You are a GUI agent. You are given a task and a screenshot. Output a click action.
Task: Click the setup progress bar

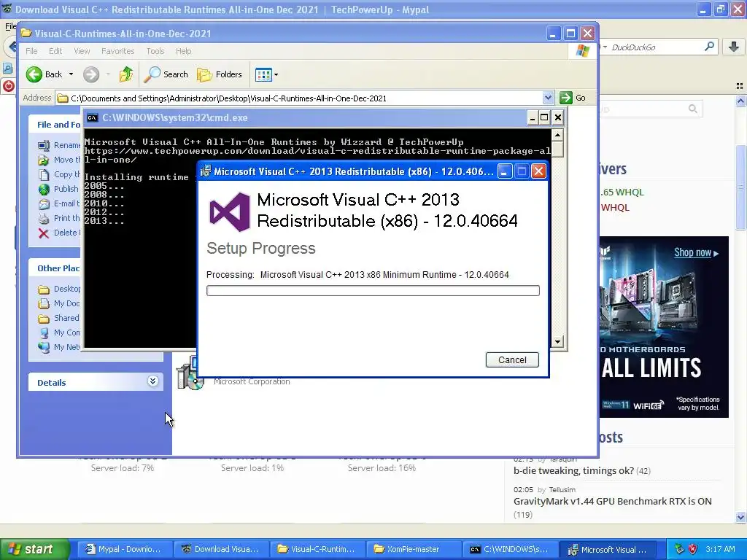(x=373, y=290)
